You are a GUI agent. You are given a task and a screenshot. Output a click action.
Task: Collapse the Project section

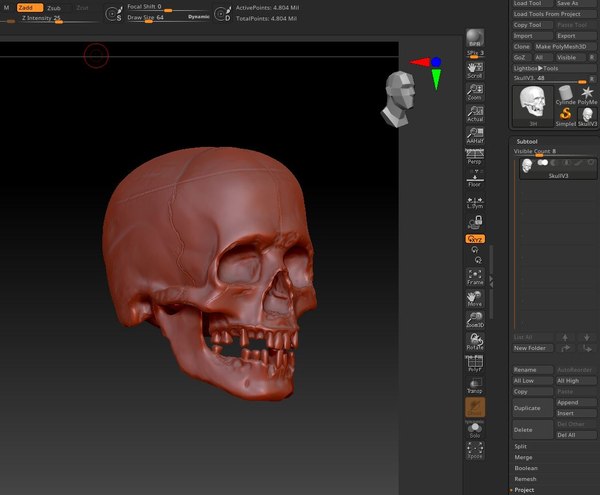(x=524, y=490)
